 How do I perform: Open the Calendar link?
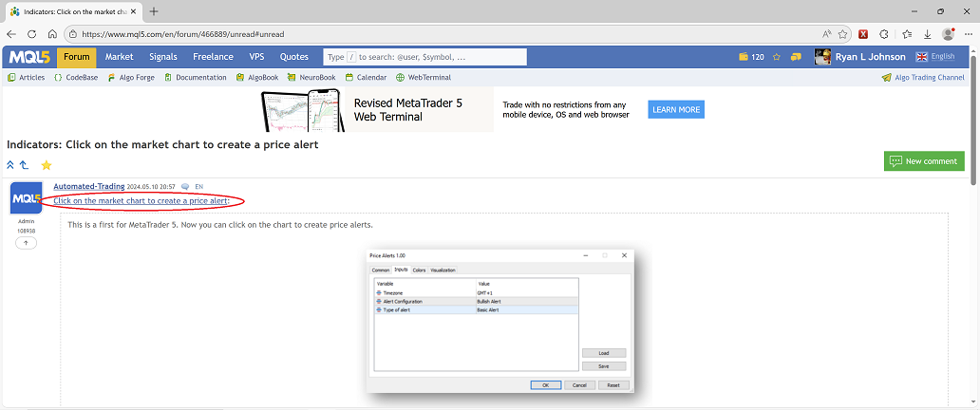366,78
